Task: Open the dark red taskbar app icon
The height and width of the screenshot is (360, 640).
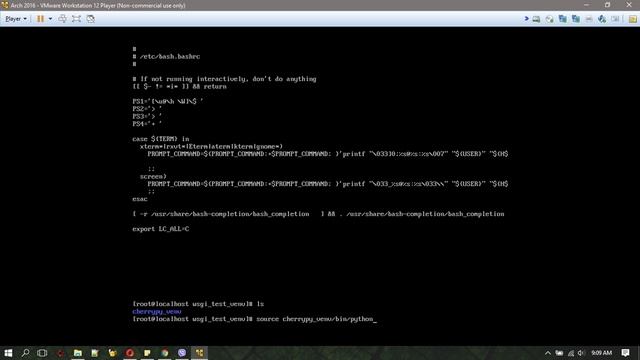Action: pyautogui.click(x=60, y=353)
